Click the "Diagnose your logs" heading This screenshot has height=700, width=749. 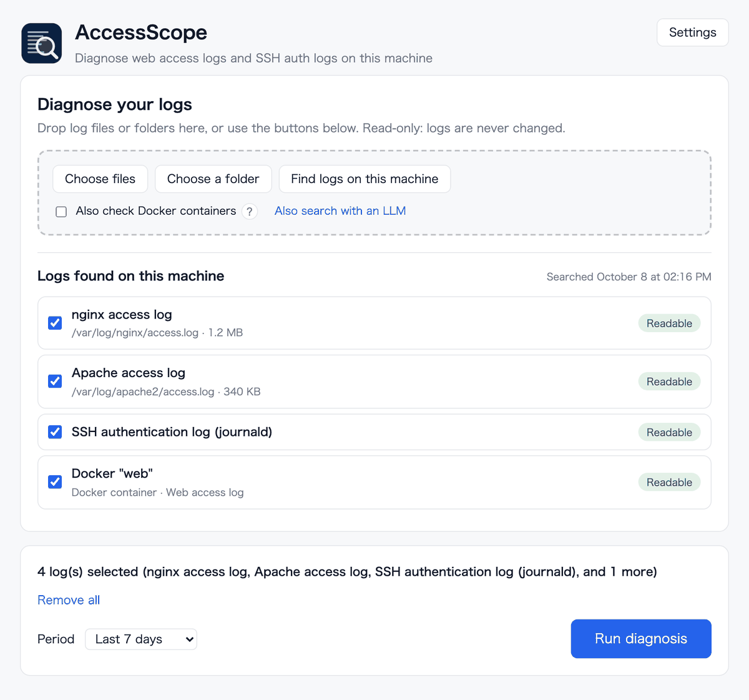click(115, 104)
